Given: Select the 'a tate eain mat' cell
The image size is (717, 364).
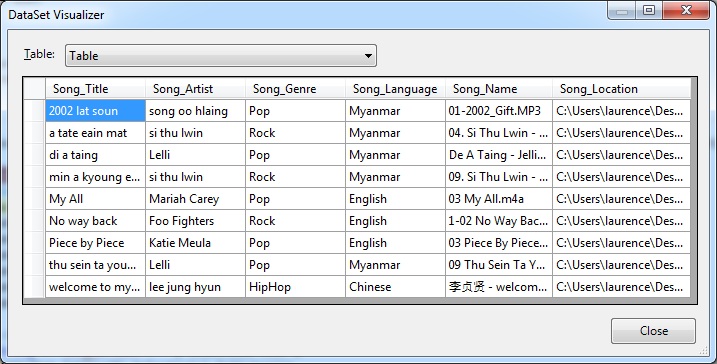Looking at the screenshot, I should point(95,133).
